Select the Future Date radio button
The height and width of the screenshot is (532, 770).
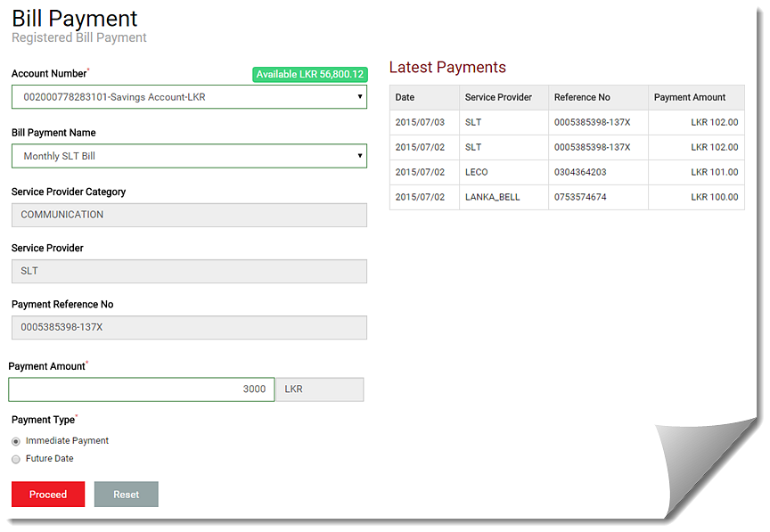[16, 459]
